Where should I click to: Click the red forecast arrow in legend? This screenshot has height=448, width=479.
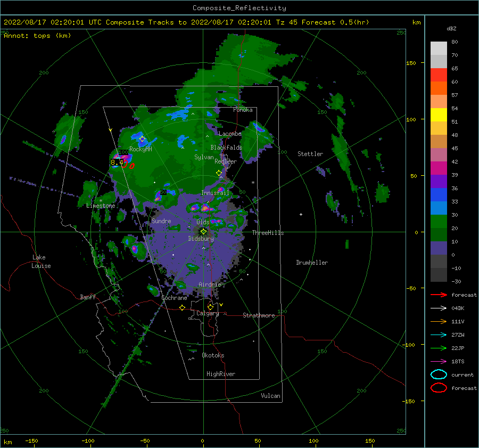click(439, 295)
